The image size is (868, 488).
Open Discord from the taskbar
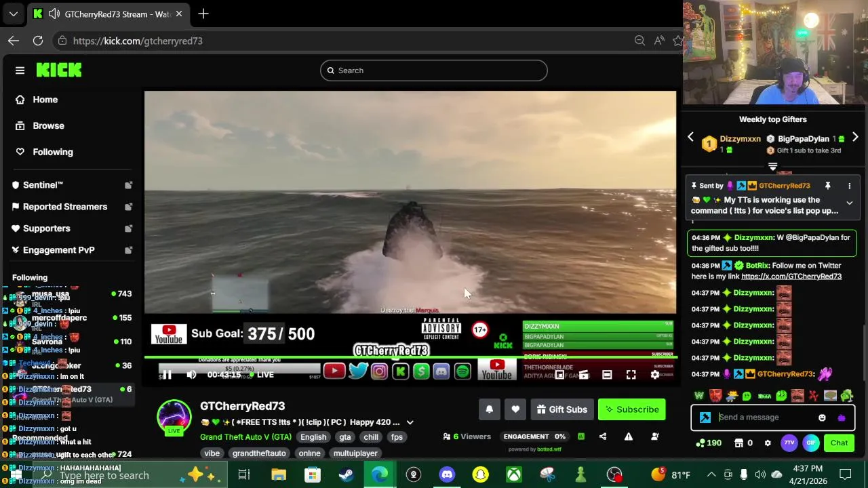pyautogui.click(x=447, y=474)
